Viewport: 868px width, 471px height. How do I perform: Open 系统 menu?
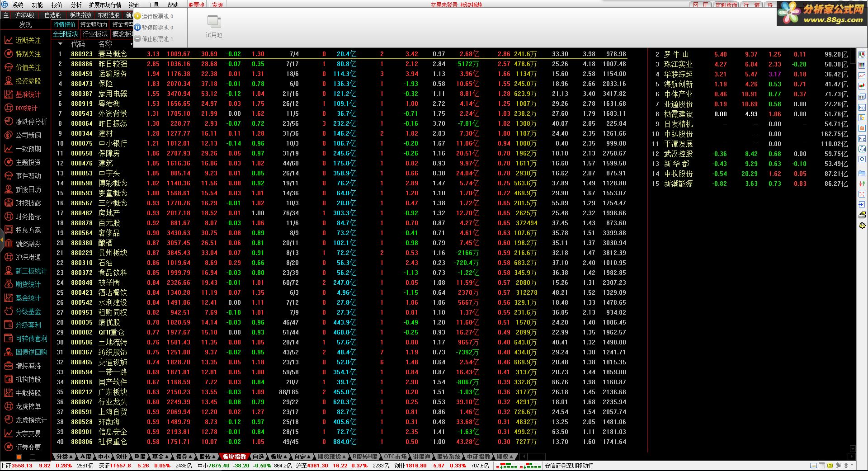(18, 5)
